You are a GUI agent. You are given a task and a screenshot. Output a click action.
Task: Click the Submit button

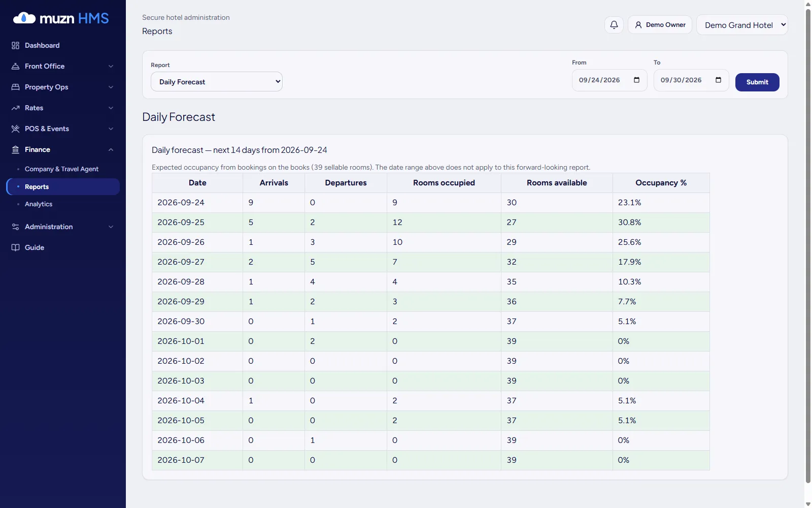(757, 82)
